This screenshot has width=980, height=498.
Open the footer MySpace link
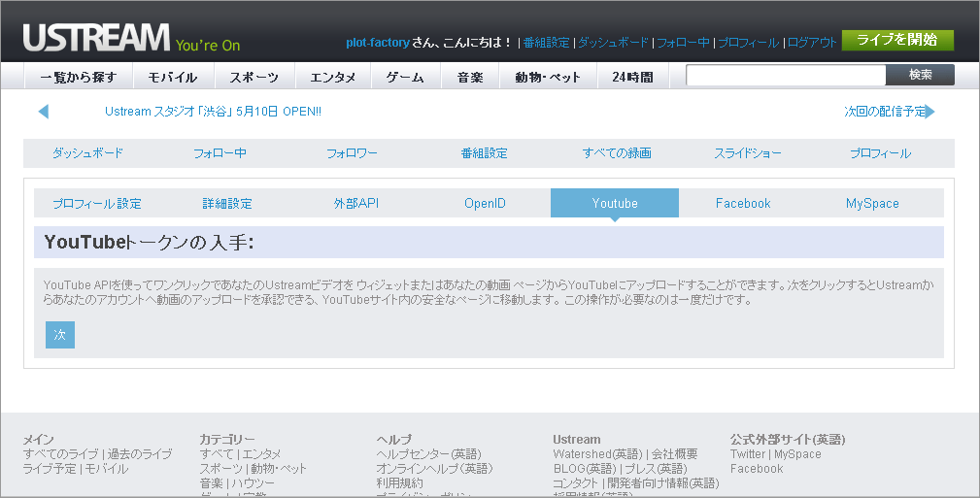(x=797, y=454)
